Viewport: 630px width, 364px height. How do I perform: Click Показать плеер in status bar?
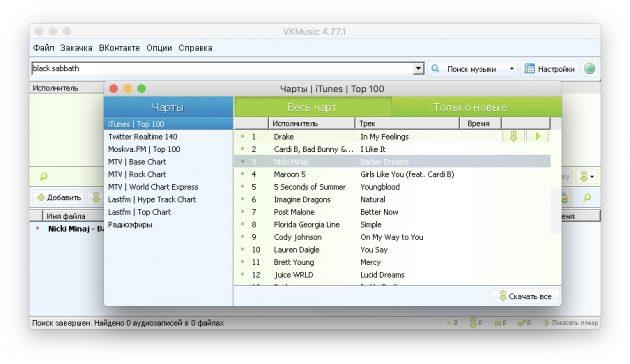(571, 323)
